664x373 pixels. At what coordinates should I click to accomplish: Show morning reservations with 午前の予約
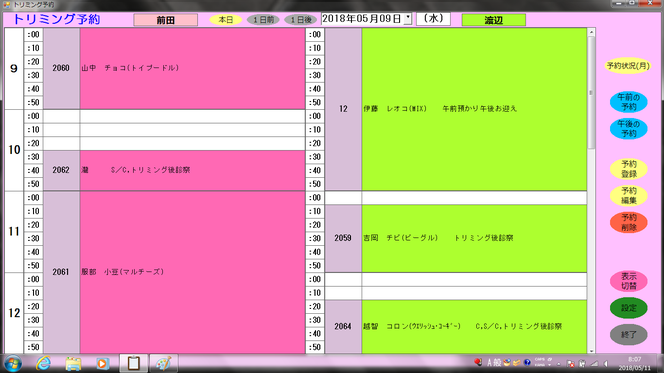628,102
